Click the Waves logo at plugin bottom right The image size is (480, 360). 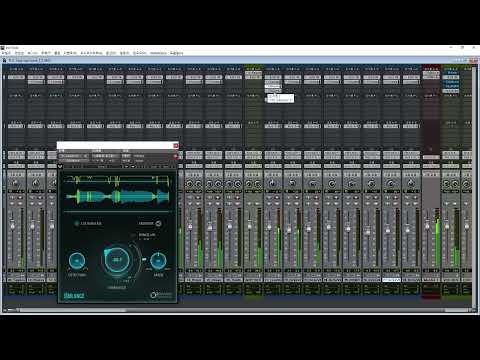pyautogui.click(x=162, y=295)
